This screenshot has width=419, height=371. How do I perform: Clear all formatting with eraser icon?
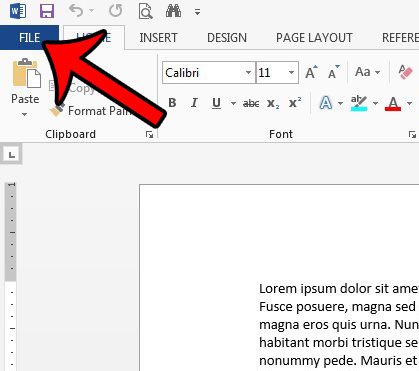point(406,72)
